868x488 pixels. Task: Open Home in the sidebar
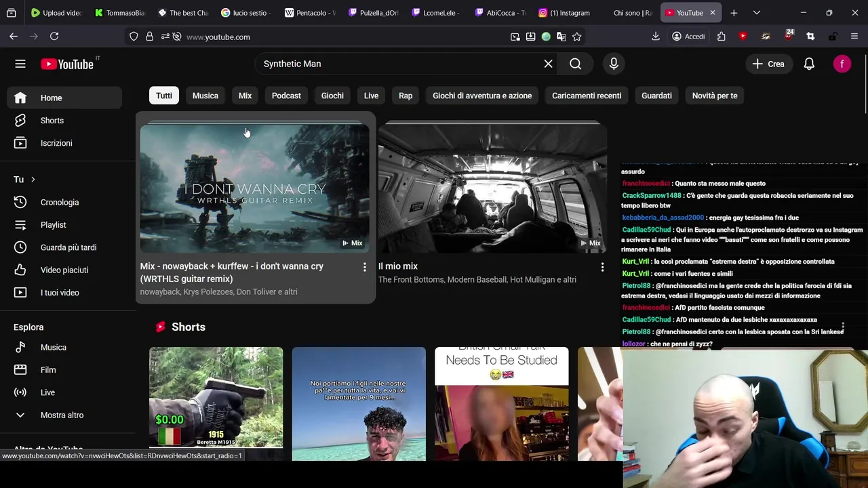point(64,98)
